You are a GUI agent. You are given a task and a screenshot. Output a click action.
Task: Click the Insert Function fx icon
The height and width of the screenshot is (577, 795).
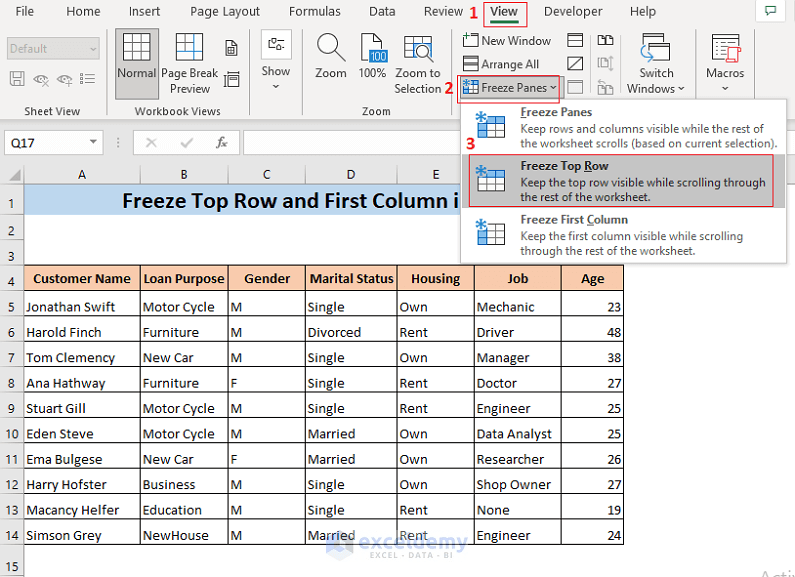[x=222, y=143]
